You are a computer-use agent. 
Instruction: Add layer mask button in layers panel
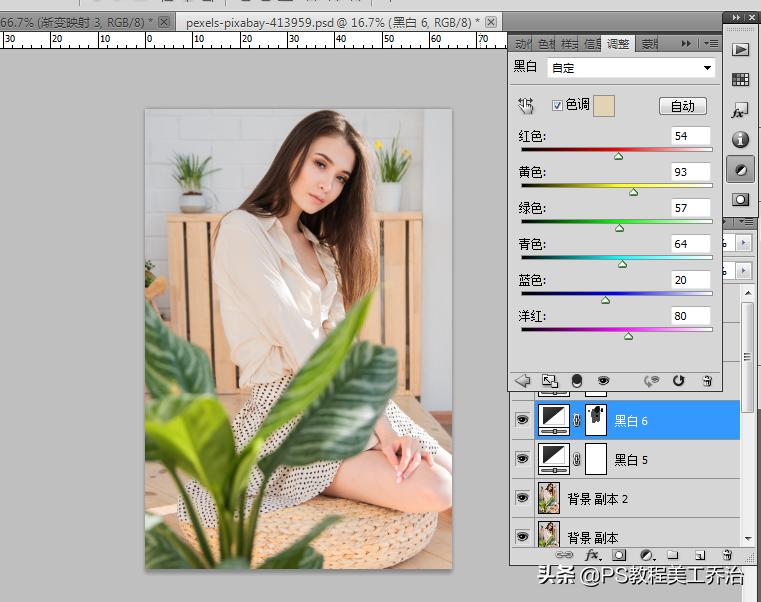[619, 554]
